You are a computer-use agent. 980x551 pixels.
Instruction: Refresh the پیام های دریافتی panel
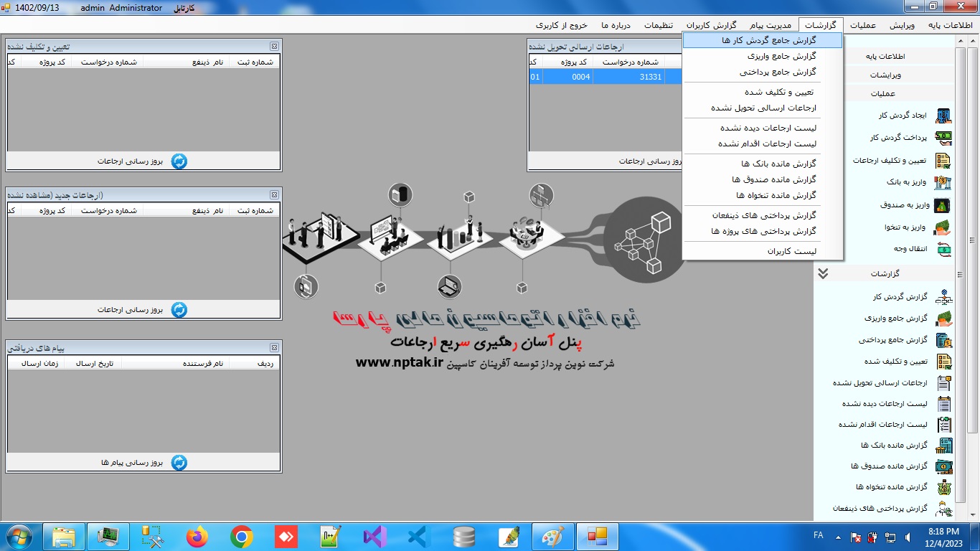179,463
